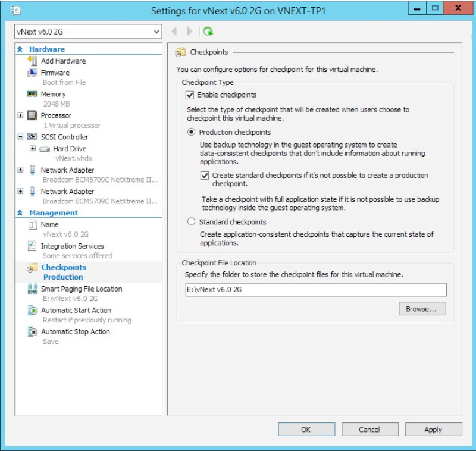Select Add Hardware in tree
Image resolution: width=476 pixels, height=451 pixels.
tap(64, 61)
